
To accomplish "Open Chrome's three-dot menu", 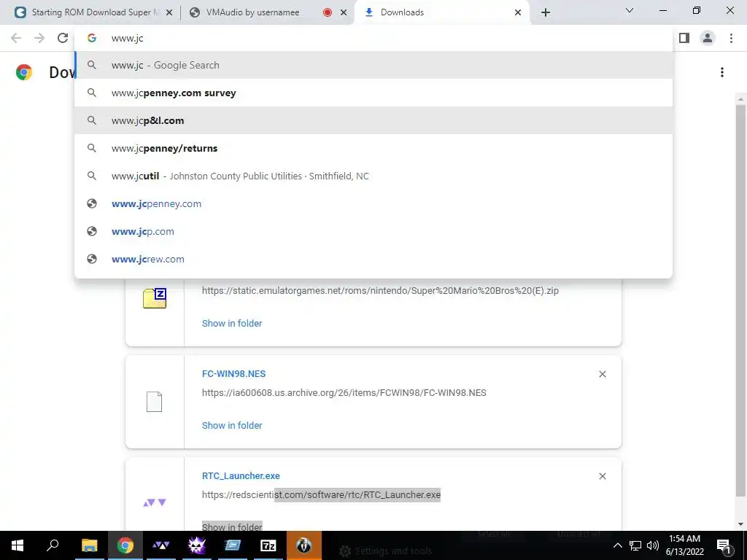I will coord(731,38).
